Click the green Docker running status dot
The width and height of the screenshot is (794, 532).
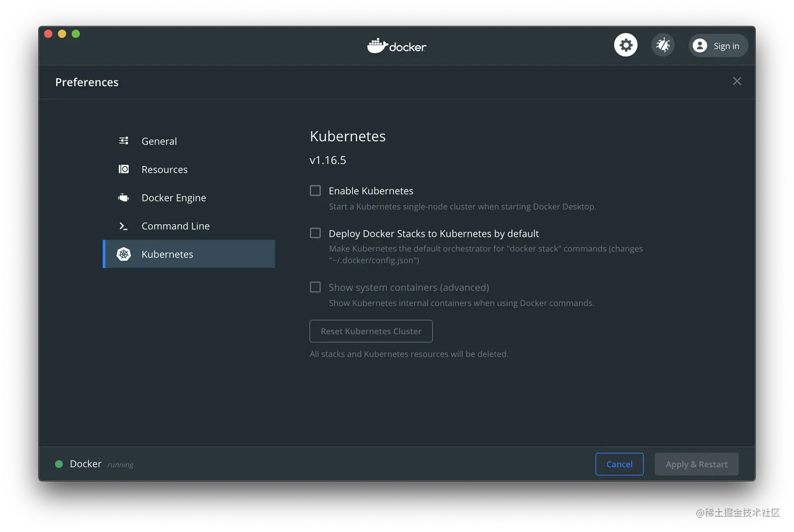[x=59, y=464]
